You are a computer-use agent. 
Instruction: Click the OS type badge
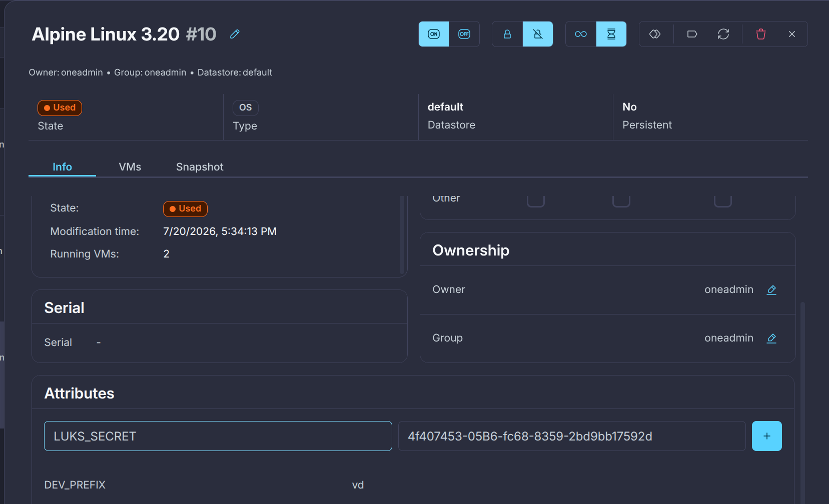(x=245, y=107)
